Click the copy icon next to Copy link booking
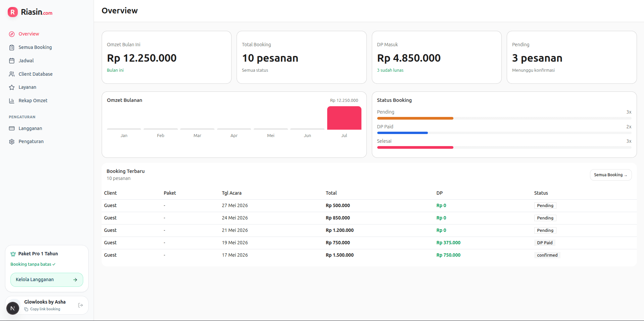 click(26, 309)
